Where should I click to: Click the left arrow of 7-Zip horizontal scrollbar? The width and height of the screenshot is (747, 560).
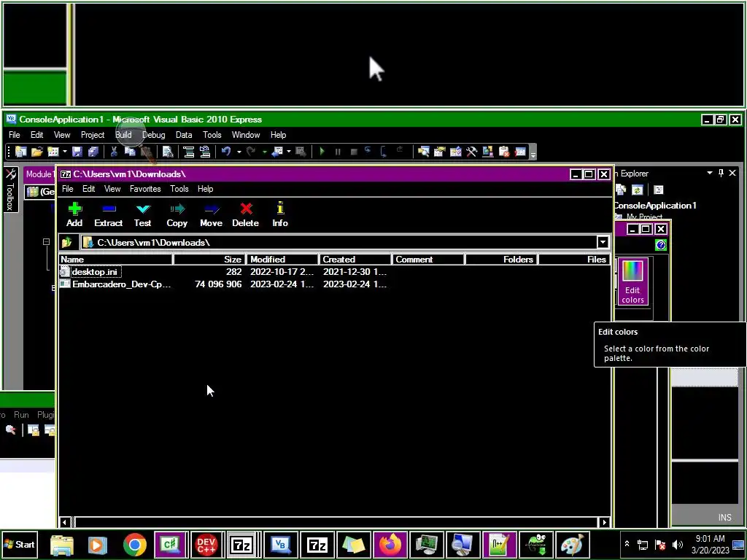coord(65,522)
